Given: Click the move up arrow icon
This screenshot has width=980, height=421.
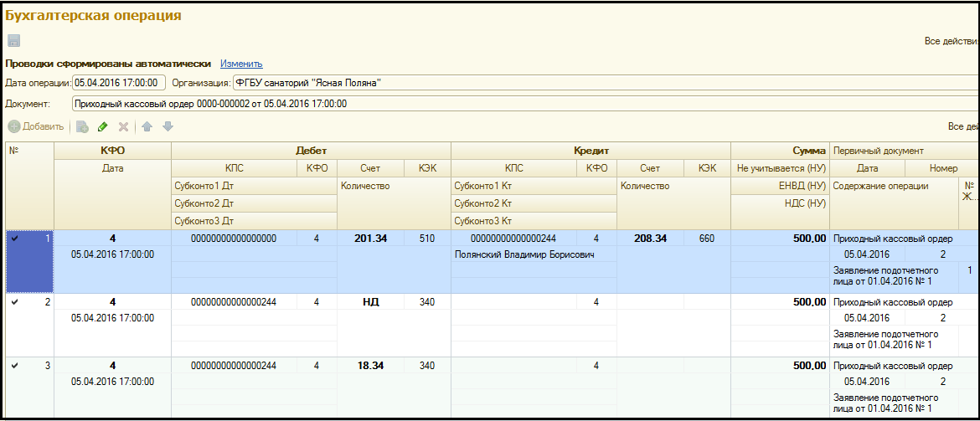Looking at the screenshot, I should point(147,126).
